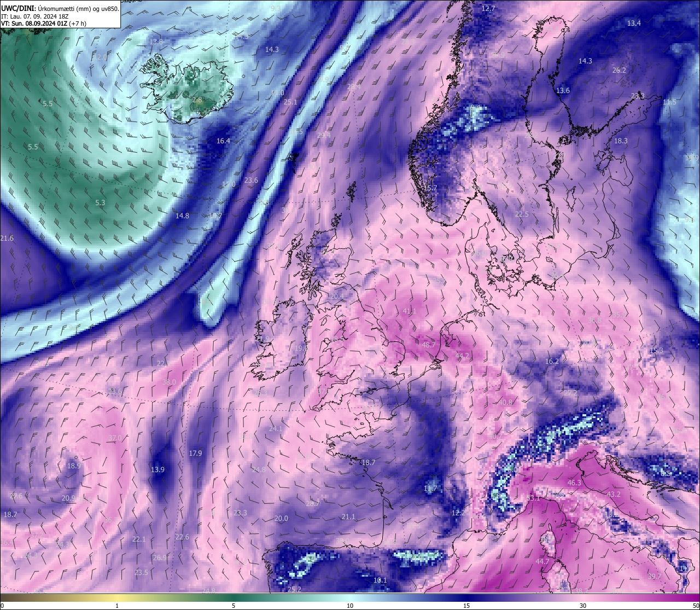Screen dimensions: 700x610
Task: Click the 33.1 value on the map
Action: pyautogui.click(x=533, y=498)
